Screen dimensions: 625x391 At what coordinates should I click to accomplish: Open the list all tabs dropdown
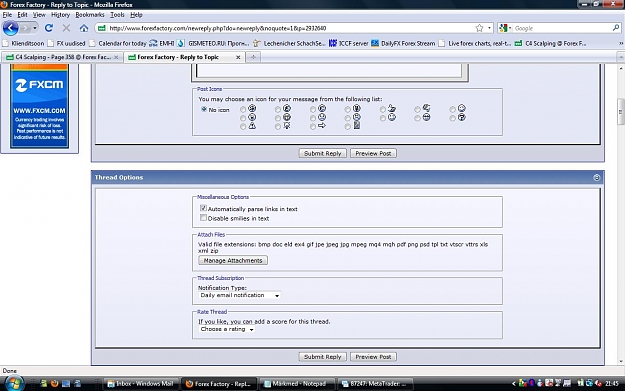click(x=621, y=57)
